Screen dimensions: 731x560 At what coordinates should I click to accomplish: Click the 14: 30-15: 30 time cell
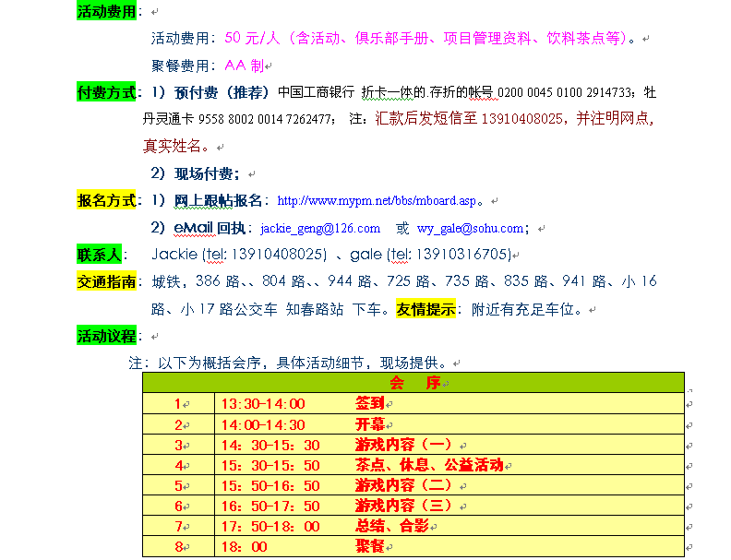click(270, 445)
